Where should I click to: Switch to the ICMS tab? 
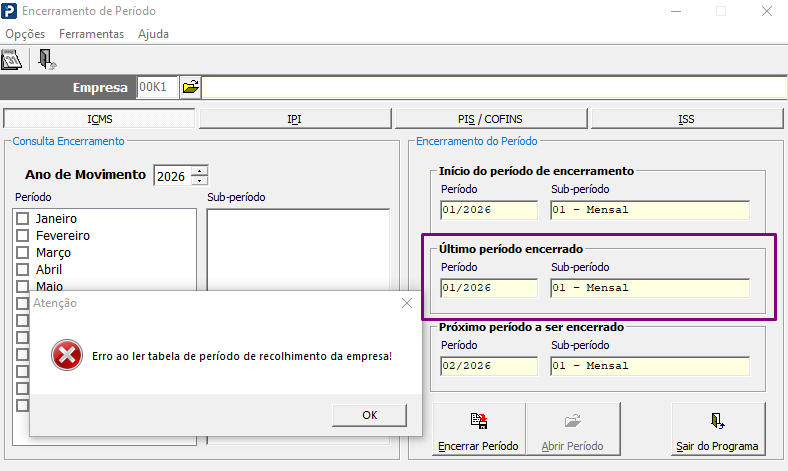coord(99,119)
